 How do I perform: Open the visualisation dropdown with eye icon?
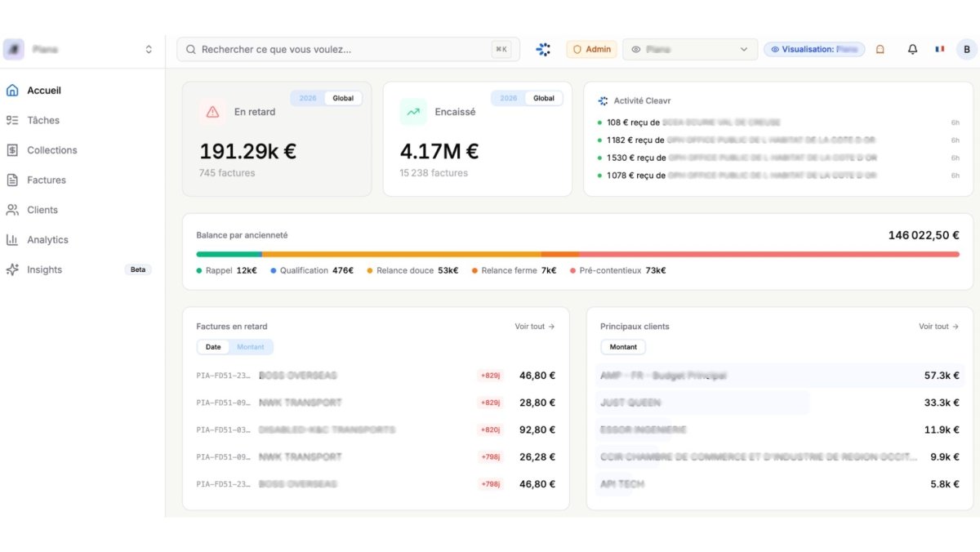[x=689, y=49]
